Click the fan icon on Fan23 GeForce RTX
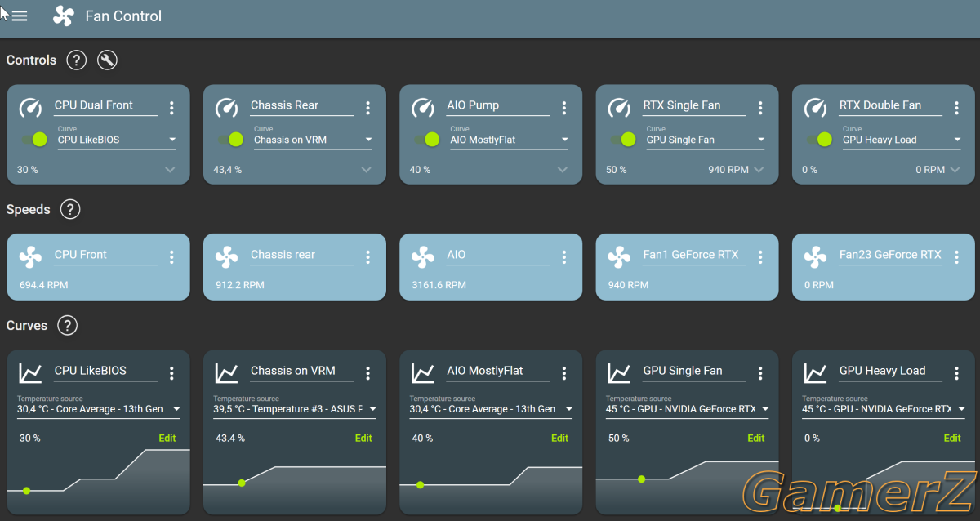The height and width of the screenshot is (521, 980). tap(815, 257)
